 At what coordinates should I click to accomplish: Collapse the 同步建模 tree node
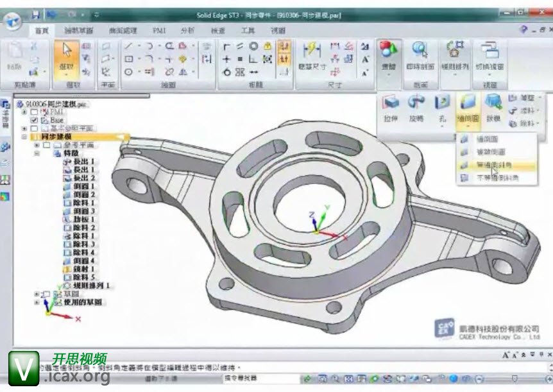(24, 137)
